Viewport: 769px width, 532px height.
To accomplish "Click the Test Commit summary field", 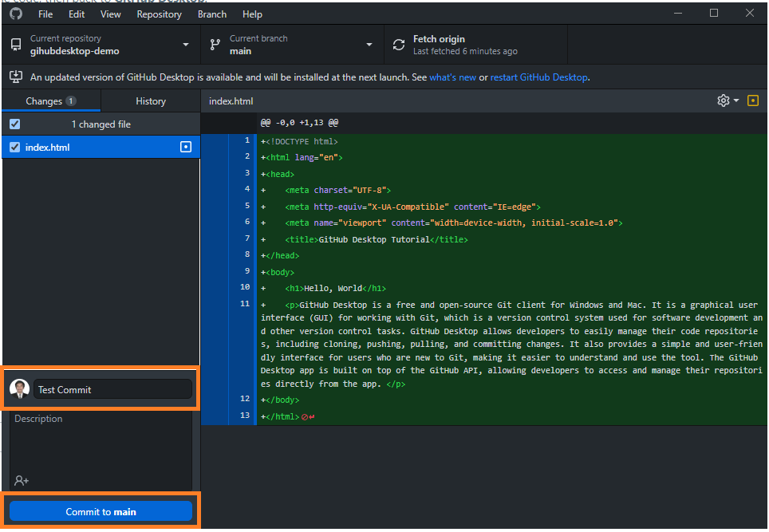I will click(112, 389).
